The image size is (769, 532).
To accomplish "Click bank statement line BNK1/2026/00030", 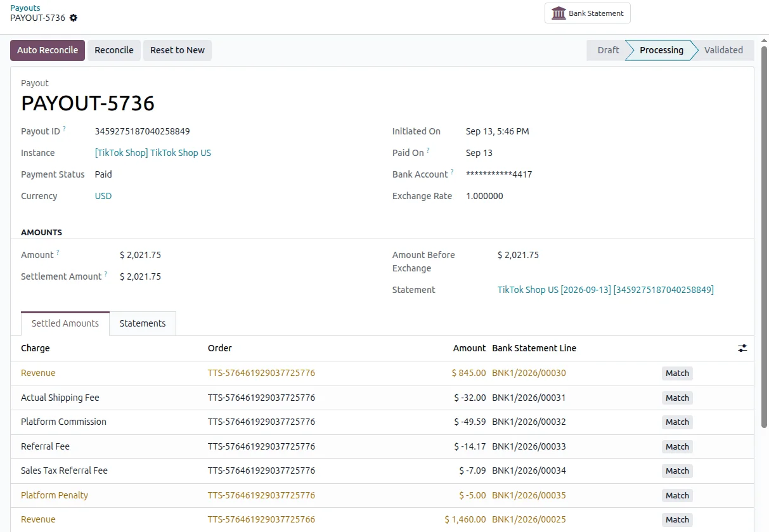I will pos(529,373).
